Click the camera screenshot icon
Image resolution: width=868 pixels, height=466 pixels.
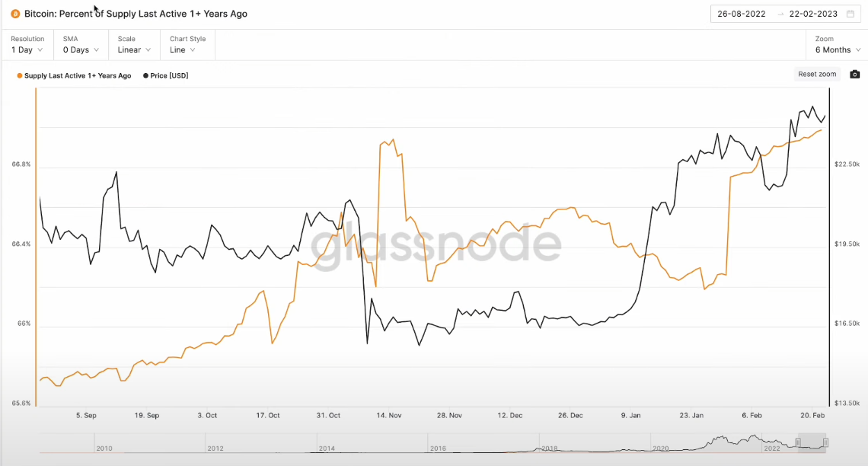pos(854,75)
